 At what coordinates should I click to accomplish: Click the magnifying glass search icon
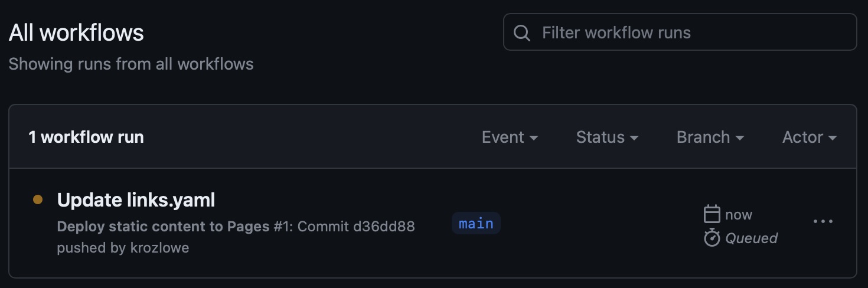tap(522, 32)
